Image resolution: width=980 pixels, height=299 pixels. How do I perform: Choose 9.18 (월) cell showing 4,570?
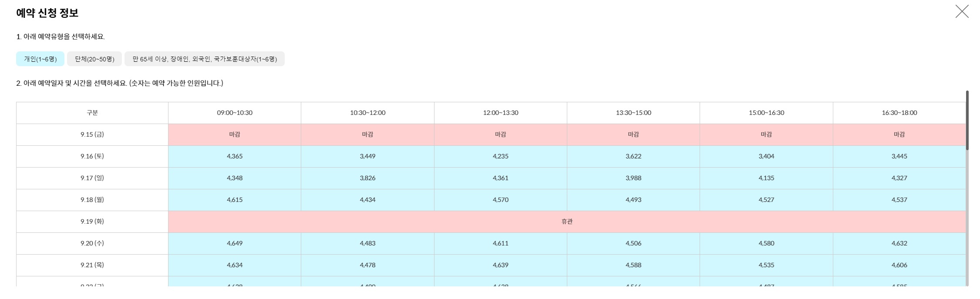coord(501,200)
